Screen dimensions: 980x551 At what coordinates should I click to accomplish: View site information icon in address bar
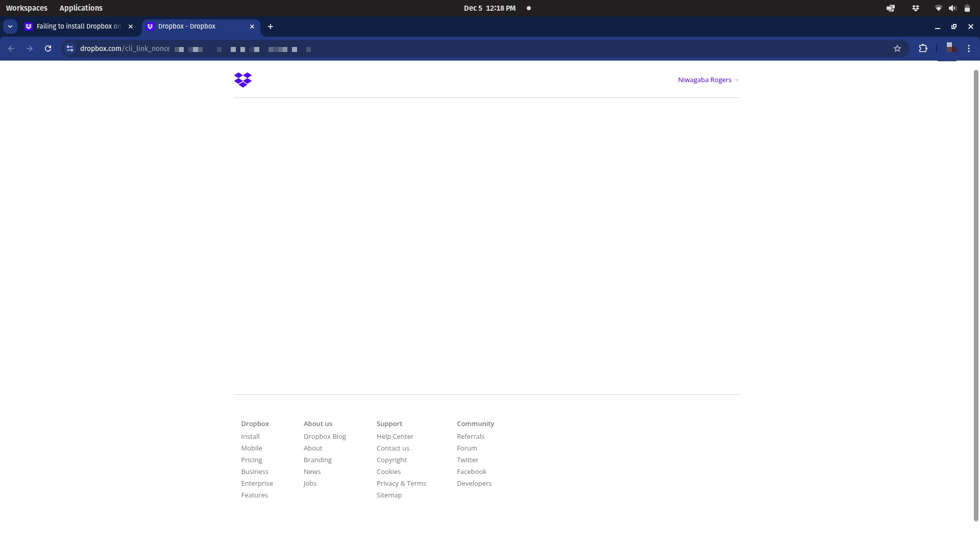click(70, 48)
